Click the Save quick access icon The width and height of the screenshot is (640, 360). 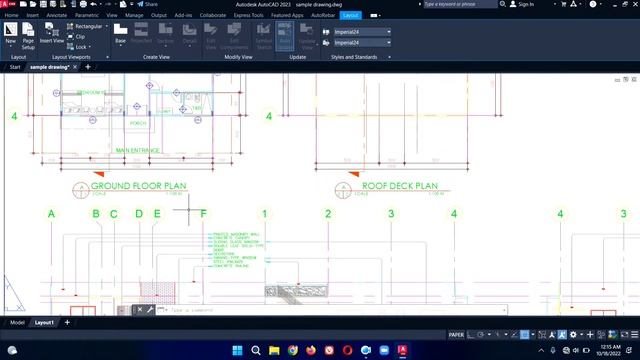click(43, 4)
